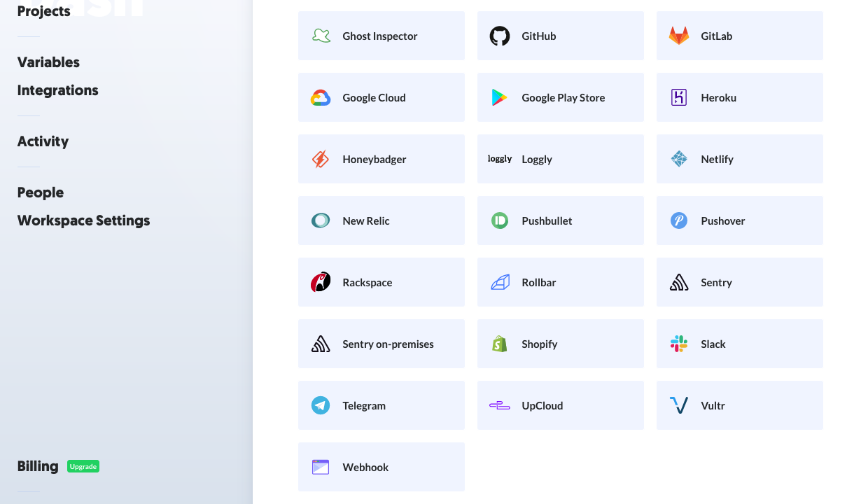Select the Rollbar label
Image resolution: width=854 pixels, height=504 pixels.
coord(539,283)
